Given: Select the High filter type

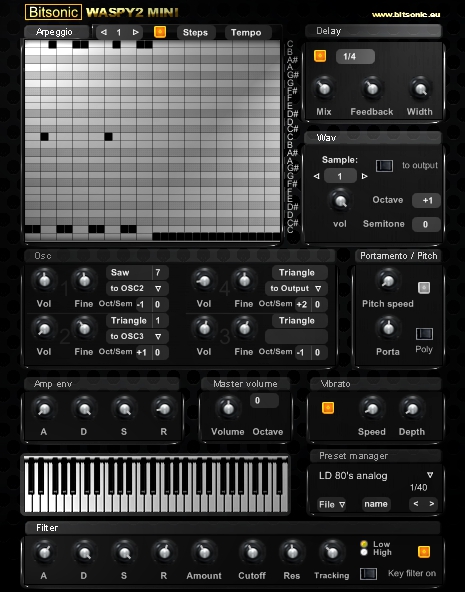Looking at the screenshot, I should [x=364, y=552].
